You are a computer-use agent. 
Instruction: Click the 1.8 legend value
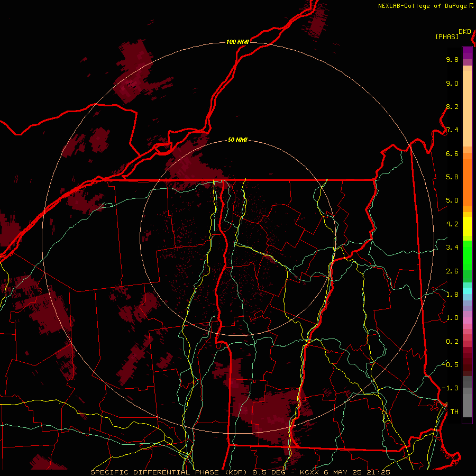click(452, 295)
